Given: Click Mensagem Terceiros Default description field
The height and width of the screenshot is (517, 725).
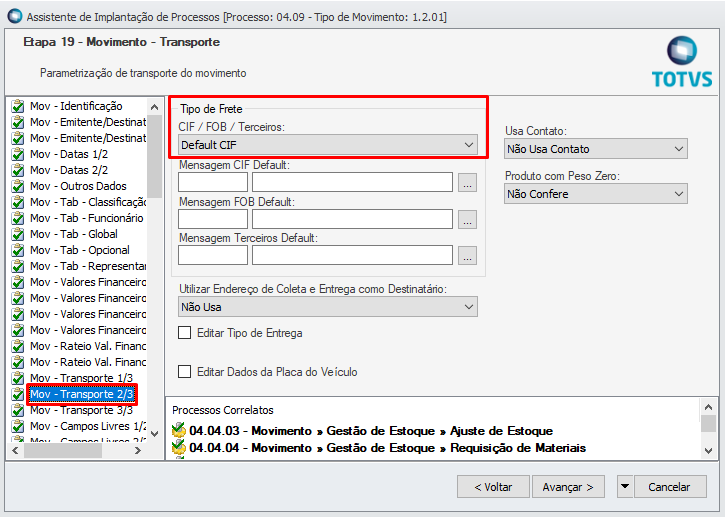Looking at the screenshot, I should [x=352, y=255].
